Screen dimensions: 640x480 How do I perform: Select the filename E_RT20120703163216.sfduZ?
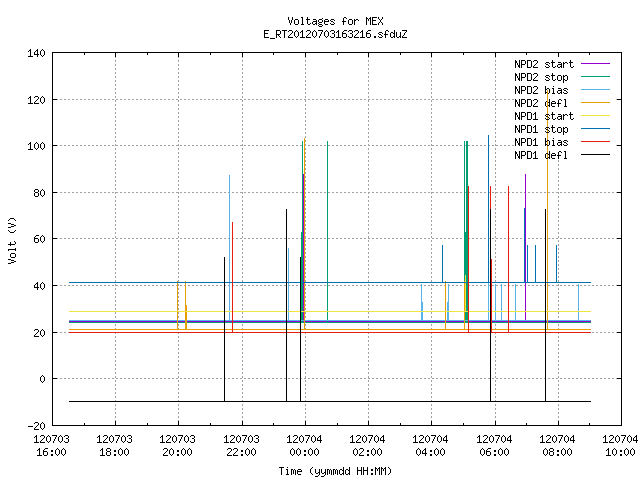coord(335,34)
